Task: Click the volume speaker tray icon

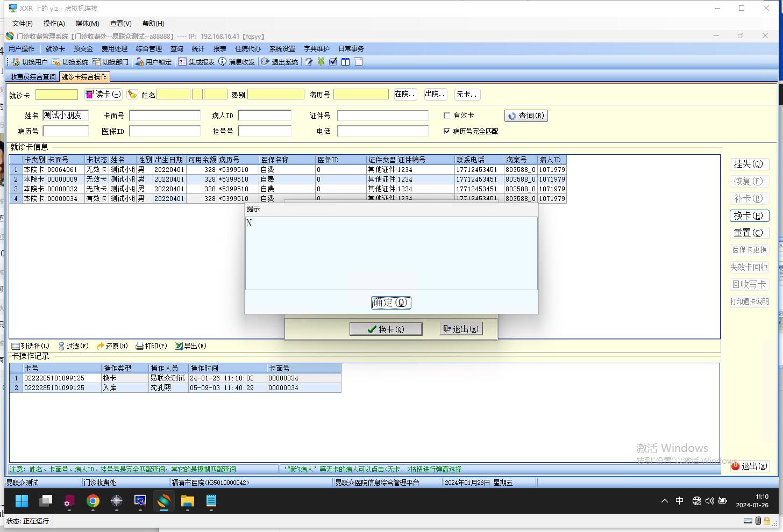Action: (710, 501)
